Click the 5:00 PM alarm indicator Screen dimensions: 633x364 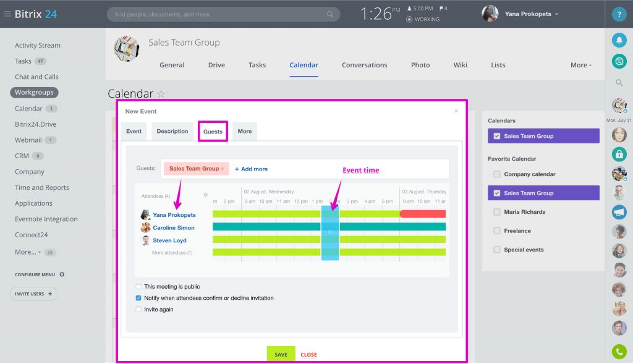point(420,9)
